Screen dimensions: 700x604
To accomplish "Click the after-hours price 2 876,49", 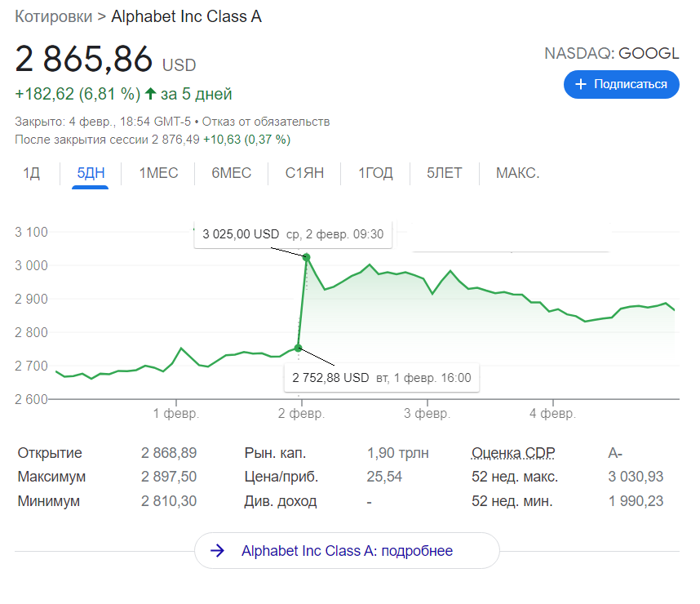I will (175, 140).
